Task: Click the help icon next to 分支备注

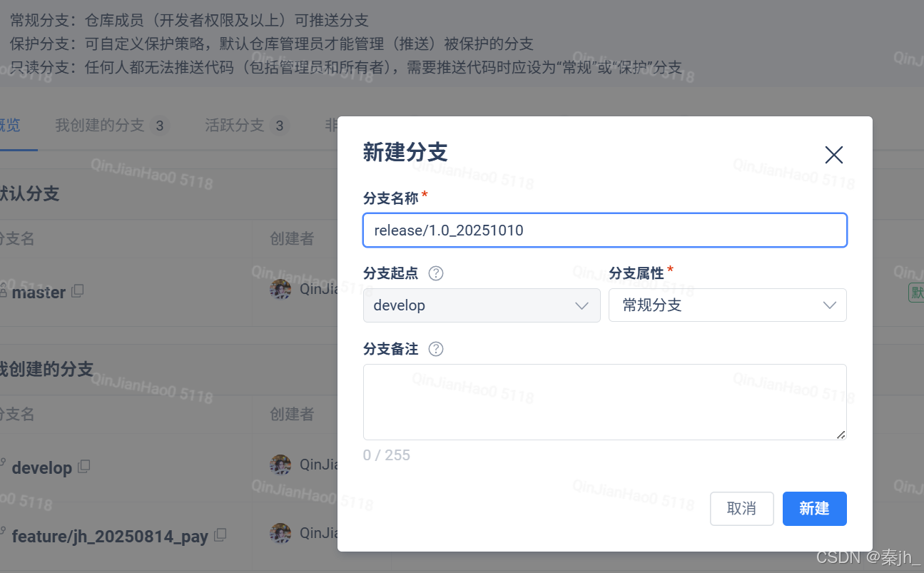Action: point(435,349)
